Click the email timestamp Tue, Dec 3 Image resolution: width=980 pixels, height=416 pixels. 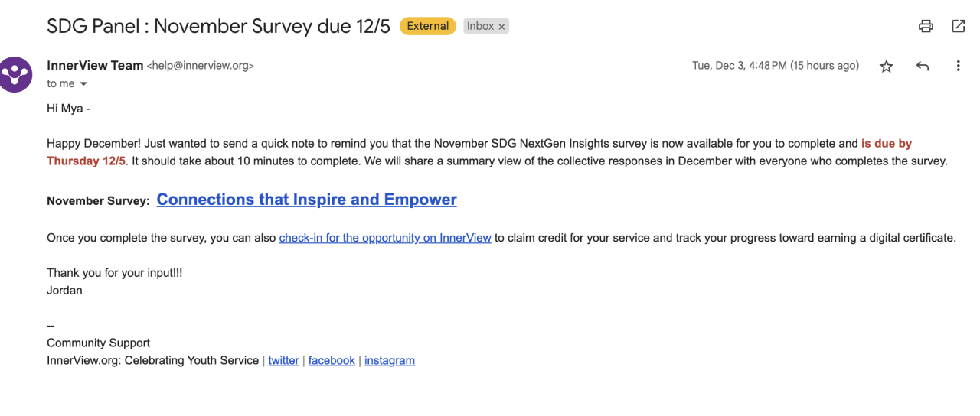pos(775,66)
